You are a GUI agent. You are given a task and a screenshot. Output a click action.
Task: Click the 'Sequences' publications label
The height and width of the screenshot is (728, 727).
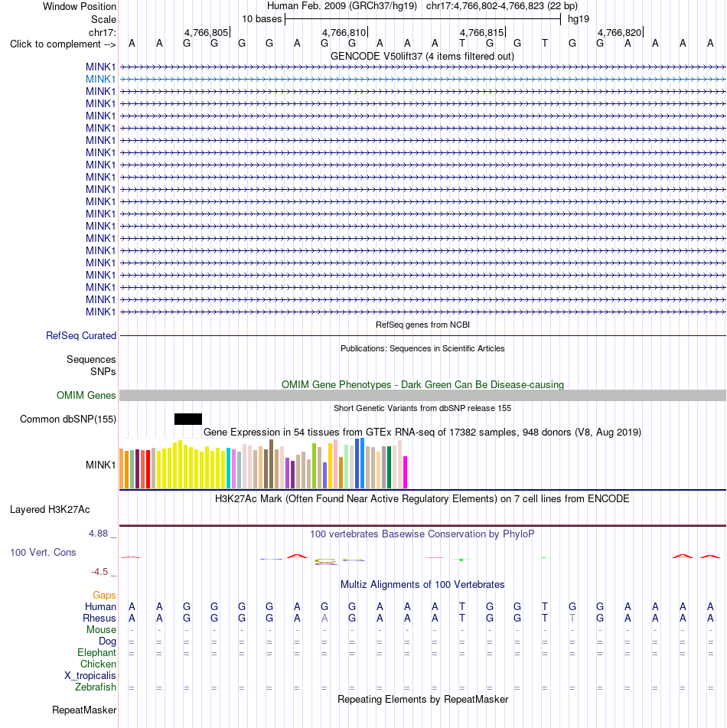[91, 360]
